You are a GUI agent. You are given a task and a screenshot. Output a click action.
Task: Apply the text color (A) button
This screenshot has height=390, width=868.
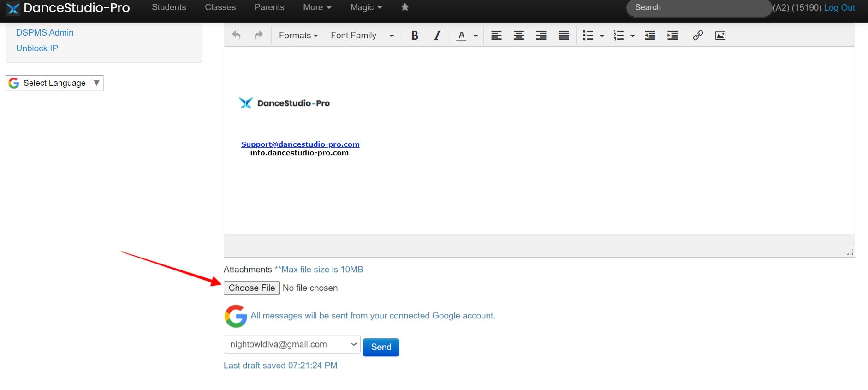[461, 35]
